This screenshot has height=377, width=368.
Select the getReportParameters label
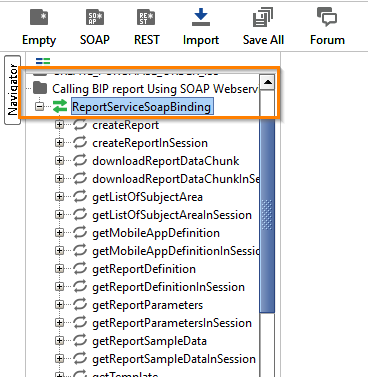tap(148, 305)
